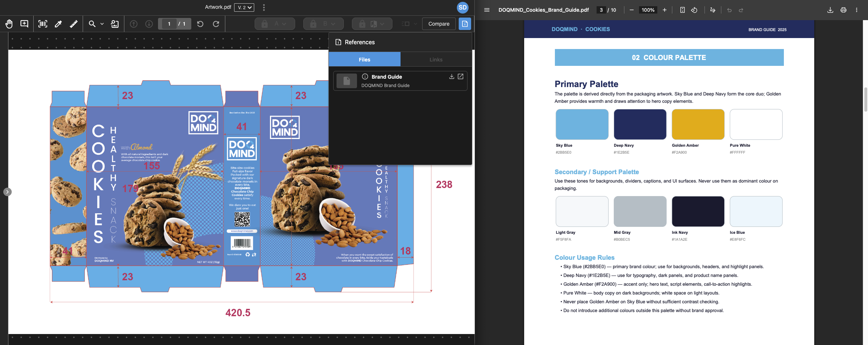Activate the add comment tool
Screen dimensions: 868x345
click(x=24, y=24)
